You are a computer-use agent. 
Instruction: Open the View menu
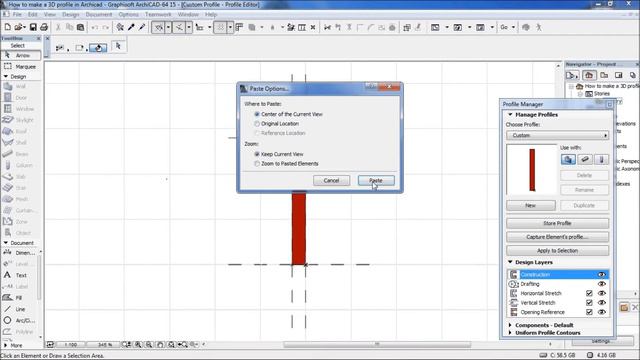[50, 14]
